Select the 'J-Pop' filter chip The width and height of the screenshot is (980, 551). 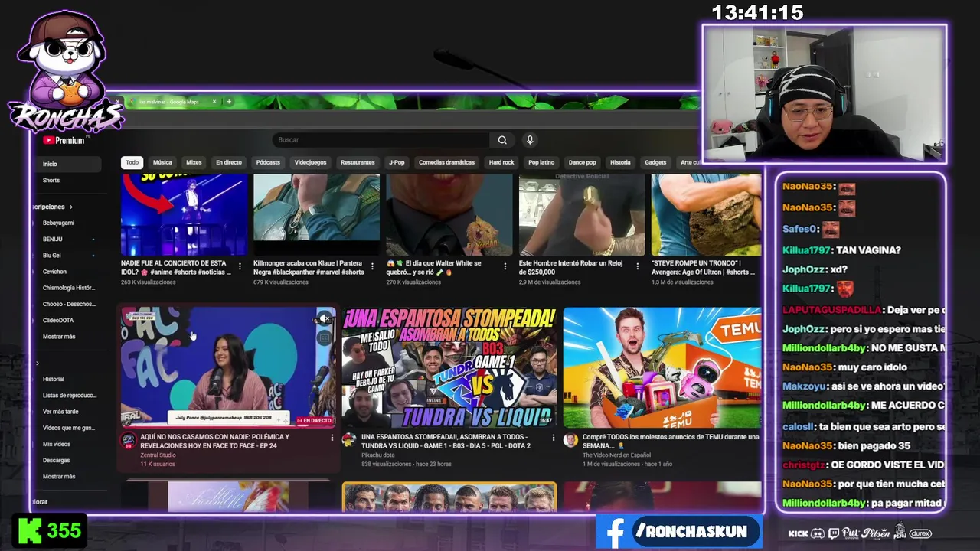[x=397, y=162]
